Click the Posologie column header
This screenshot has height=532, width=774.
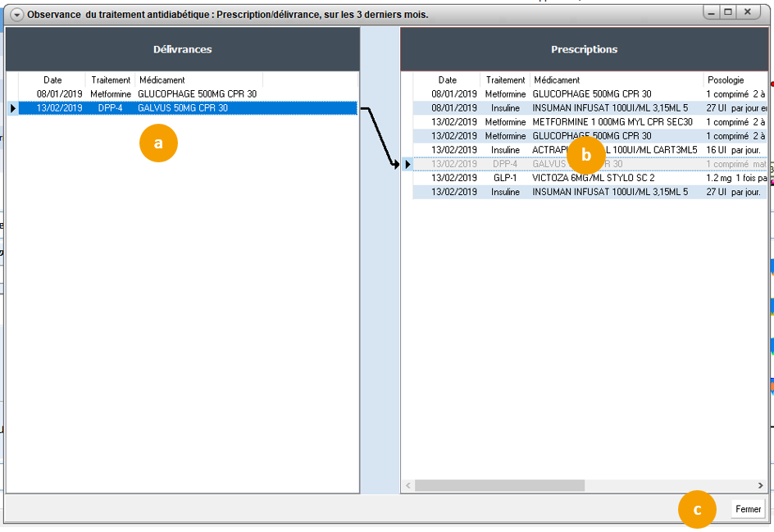(726, 80)
